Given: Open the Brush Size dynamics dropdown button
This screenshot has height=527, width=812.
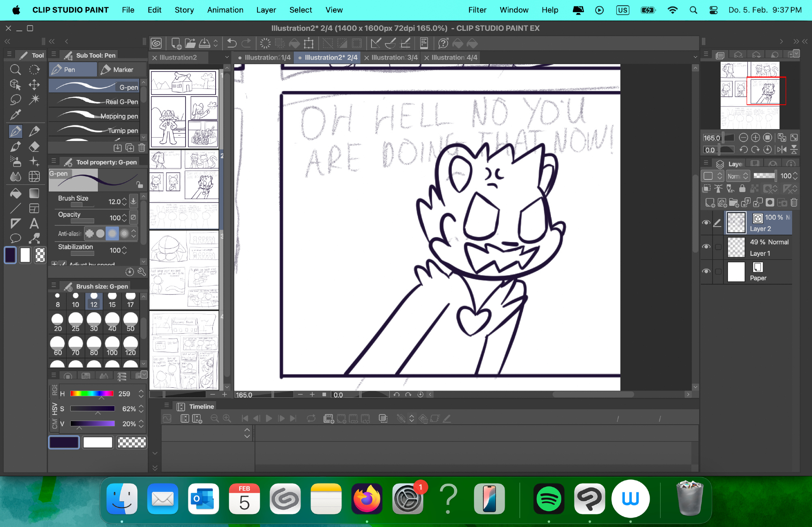Looking at the screenshot, I should pos(133,201).
